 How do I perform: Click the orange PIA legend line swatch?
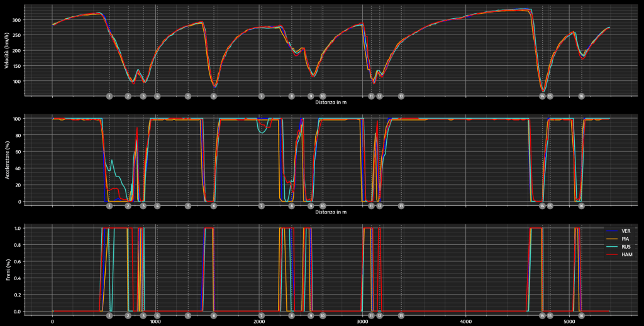[613, 239]
